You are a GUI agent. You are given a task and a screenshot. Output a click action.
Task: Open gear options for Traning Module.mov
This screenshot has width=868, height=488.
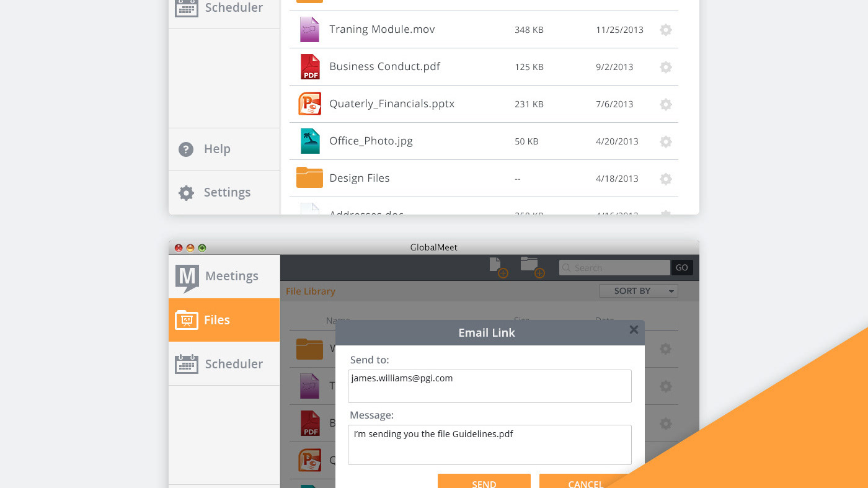666,30
